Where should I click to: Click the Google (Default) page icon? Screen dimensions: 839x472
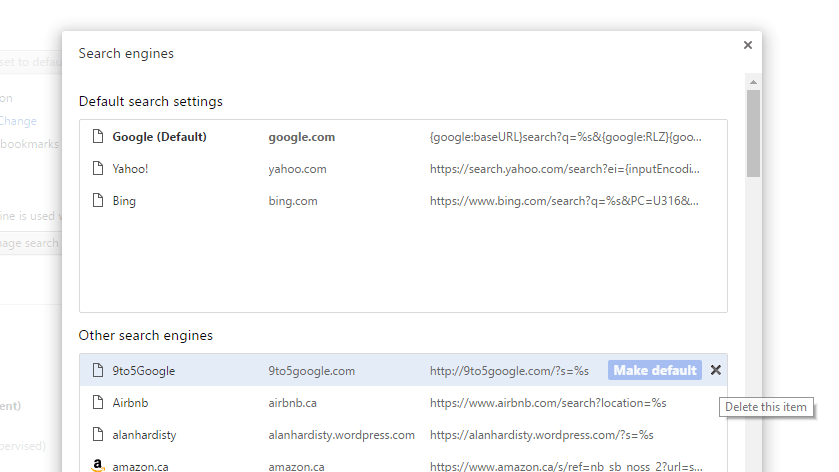pyautogui.click(x=98, y=136)
